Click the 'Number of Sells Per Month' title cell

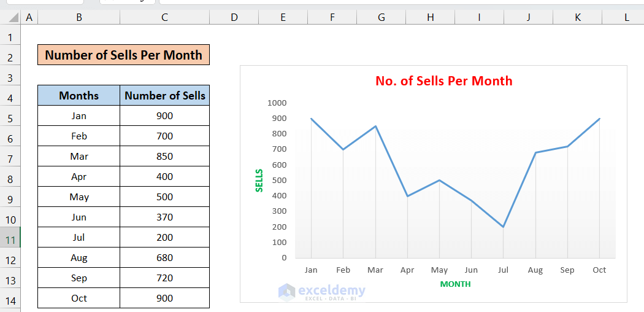click(123, 55)
